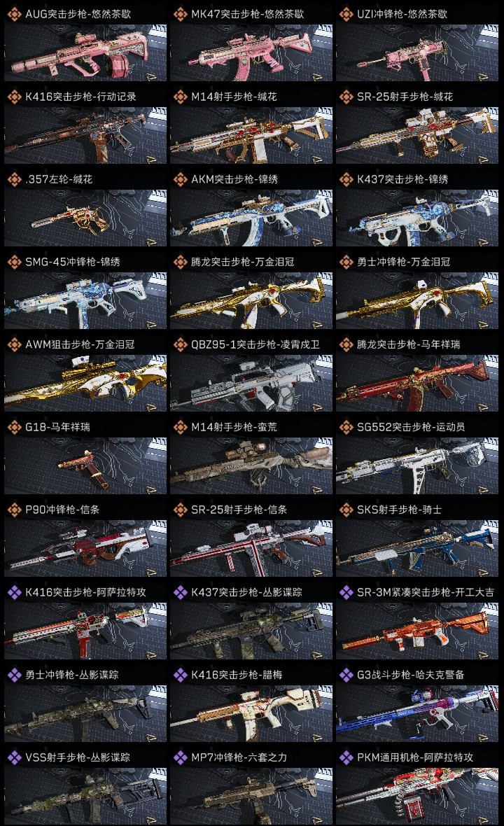Click the PKM通用机枪-阿萨拉特攻 label
Image resolution: width=504 pixels, height=826 pixels.
(415, 757)
